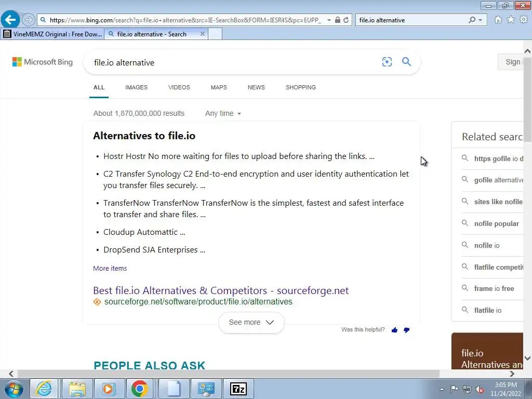Go back with the browser Back arrow
Image resolution: width=532 pixels, height=399 pixels.
pos(10,20)
